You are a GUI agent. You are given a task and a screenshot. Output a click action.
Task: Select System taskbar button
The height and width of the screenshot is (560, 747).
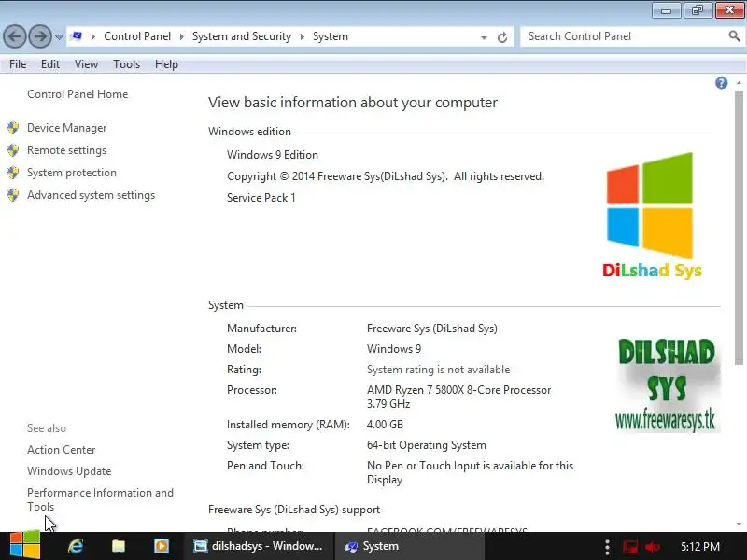[x=410, y=546]
